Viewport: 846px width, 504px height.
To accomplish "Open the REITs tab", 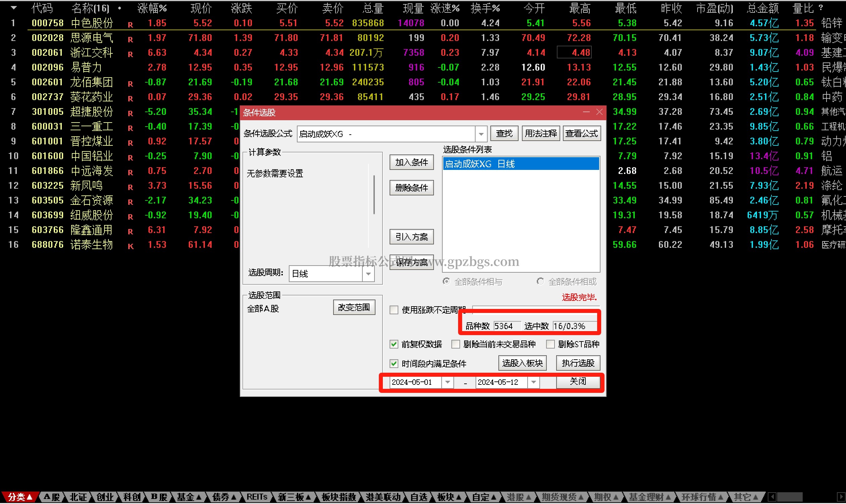I will coord(257,497).
